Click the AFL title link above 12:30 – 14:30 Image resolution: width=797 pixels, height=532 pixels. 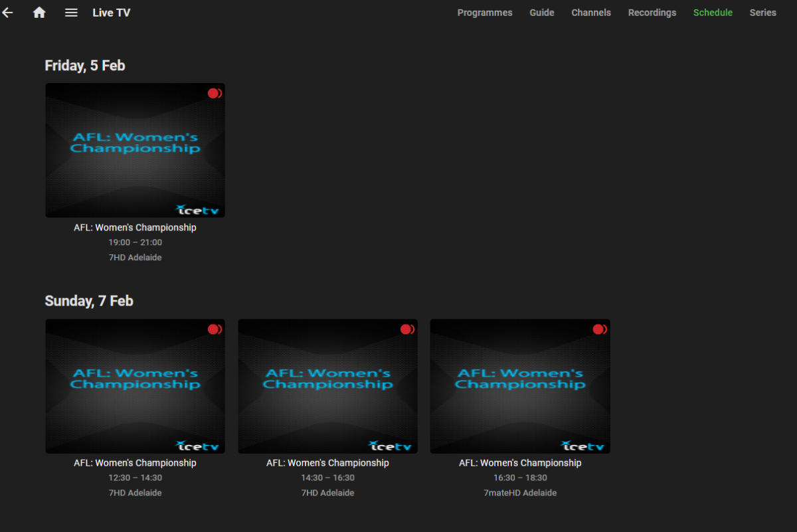click(135, 463)
